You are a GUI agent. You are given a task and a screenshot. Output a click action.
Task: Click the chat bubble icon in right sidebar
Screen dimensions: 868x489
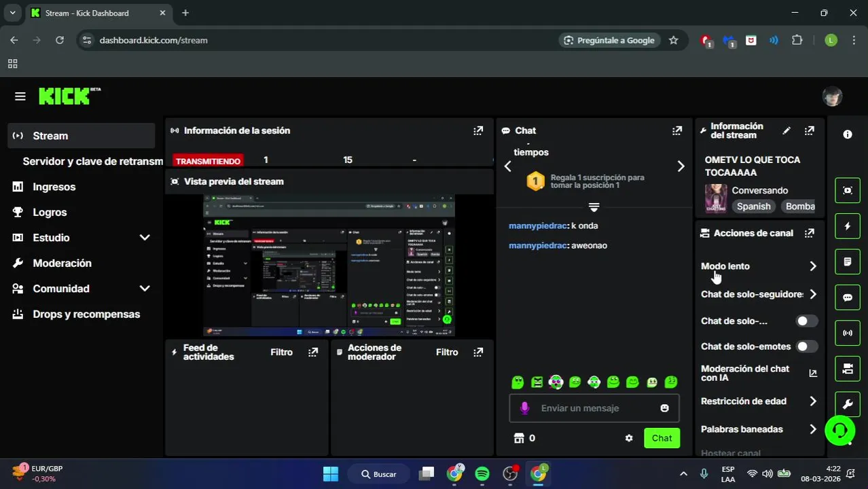pyautogui.click(x=848, y=297)
